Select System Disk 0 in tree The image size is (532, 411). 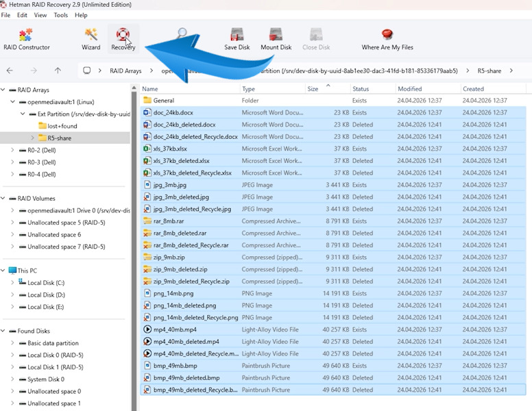click(x=46, y=379)
